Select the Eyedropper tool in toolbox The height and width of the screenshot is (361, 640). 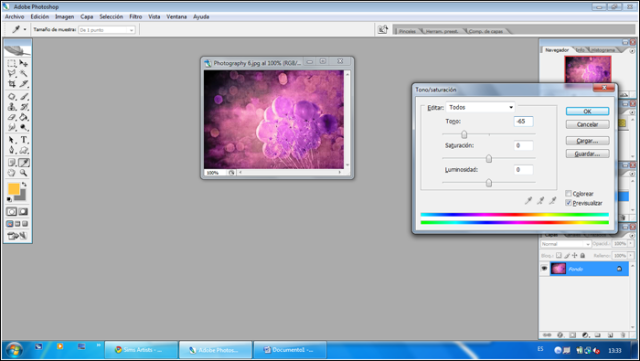tap(24, 163)
